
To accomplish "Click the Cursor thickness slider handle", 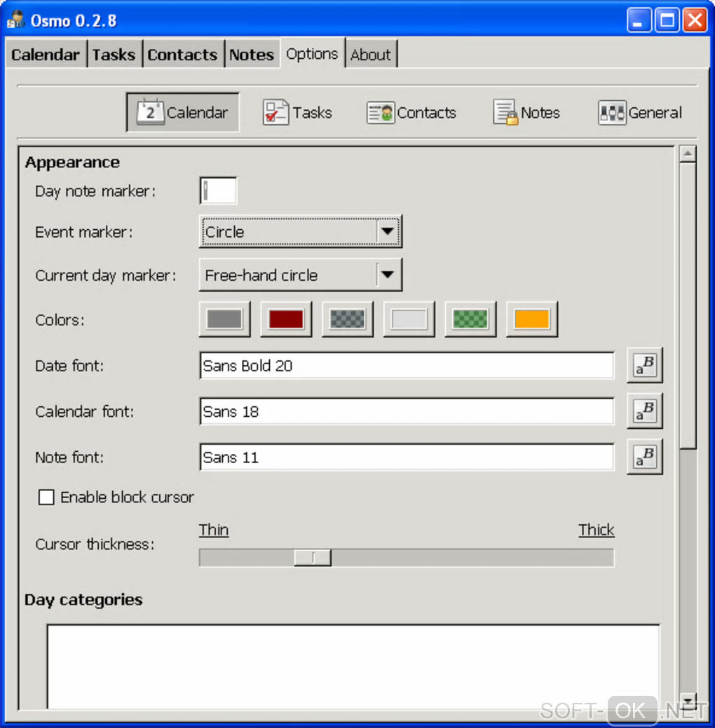I will (313, 558).
